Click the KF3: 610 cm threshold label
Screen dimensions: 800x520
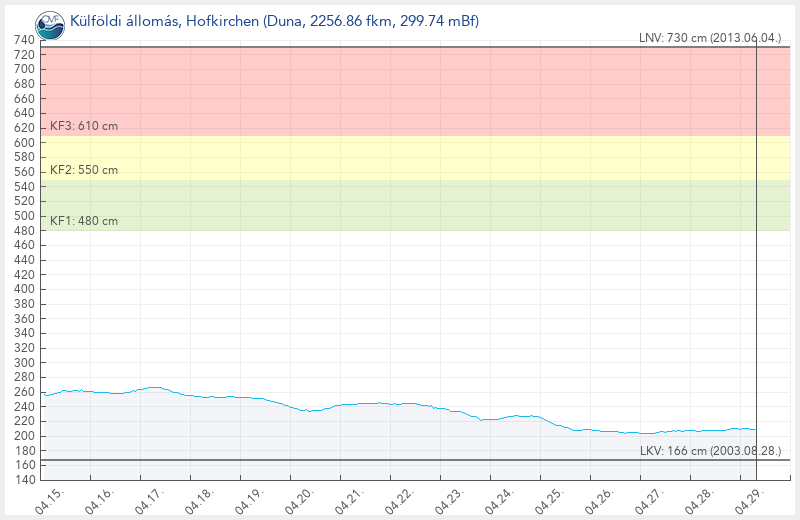83,127
